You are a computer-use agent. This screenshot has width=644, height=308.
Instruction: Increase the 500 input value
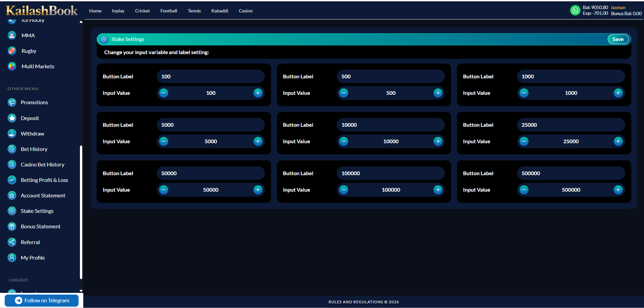pyautogui.click(x=438, y=93)
